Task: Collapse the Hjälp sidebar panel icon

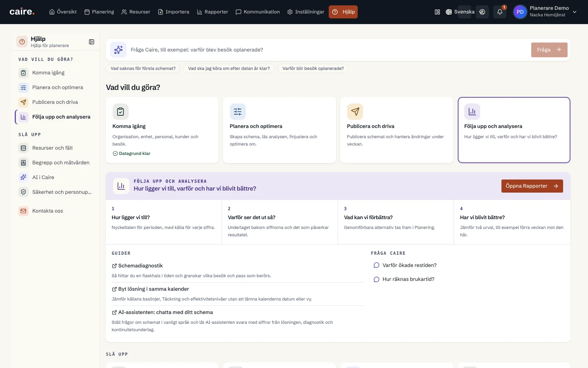Action: [91, 42]
